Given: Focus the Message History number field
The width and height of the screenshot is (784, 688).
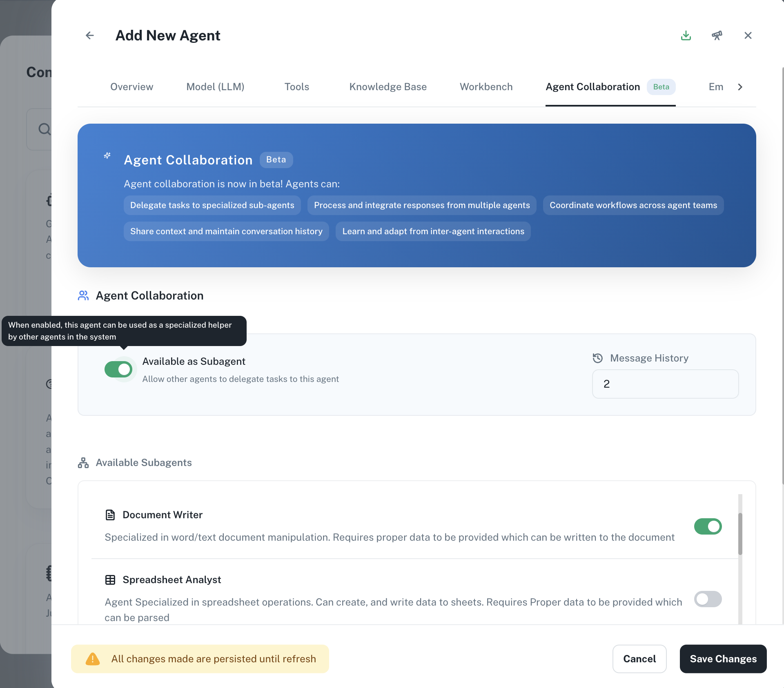Looking at the screenshot, I should click(x=665, y=384).
